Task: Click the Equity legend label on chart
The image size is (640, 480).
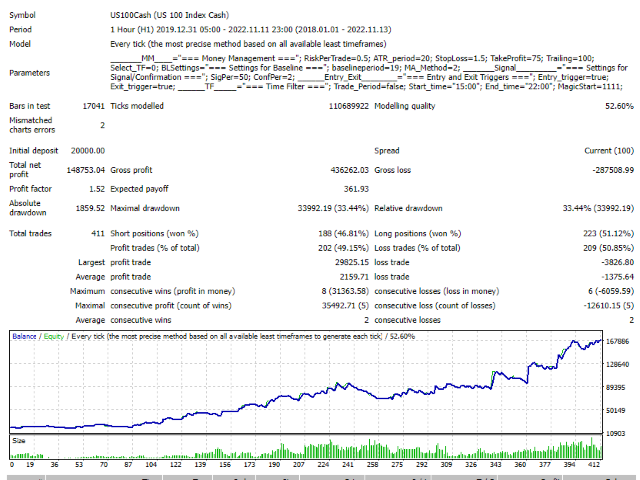Action: coord(53,336)
